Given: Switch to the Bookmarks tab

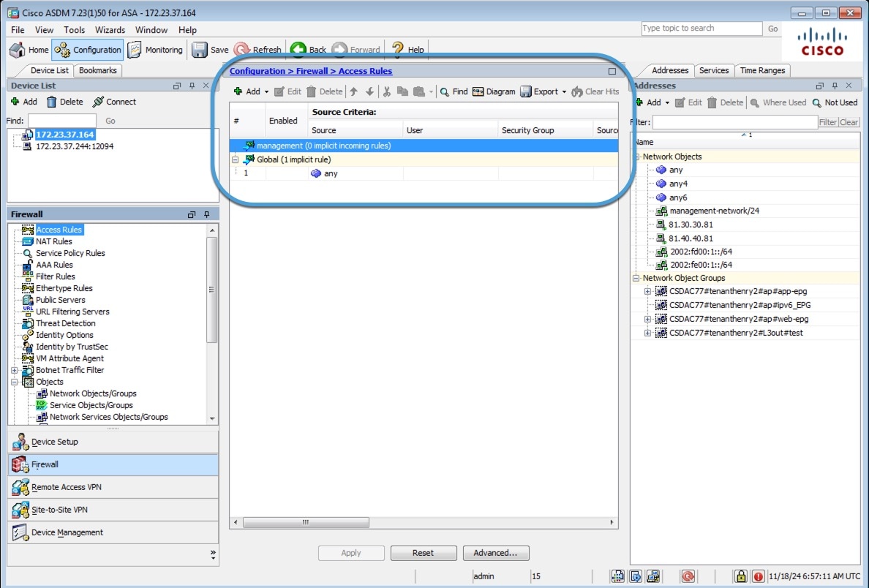Looking at the screenshot, I should pos(97,70).
